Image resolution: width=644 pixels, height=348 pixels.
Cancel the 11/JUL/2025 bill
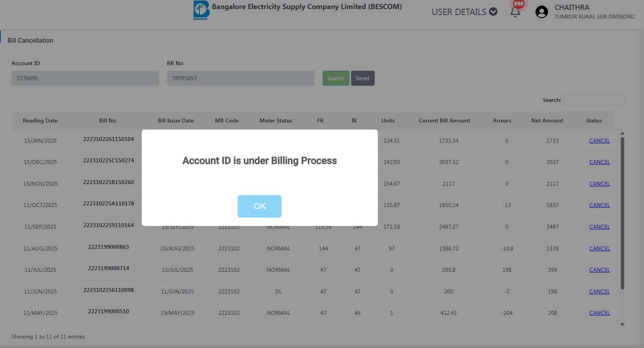(599, 270)
